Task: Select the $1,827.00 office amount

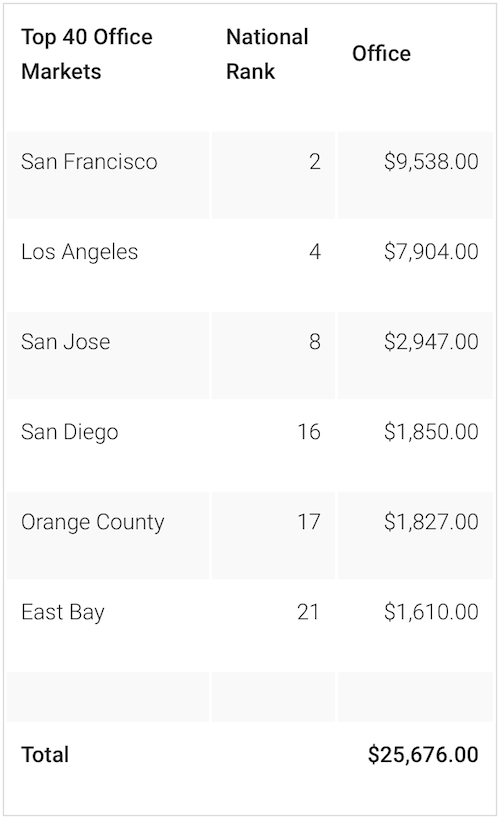Action: (x=431, y=522)
